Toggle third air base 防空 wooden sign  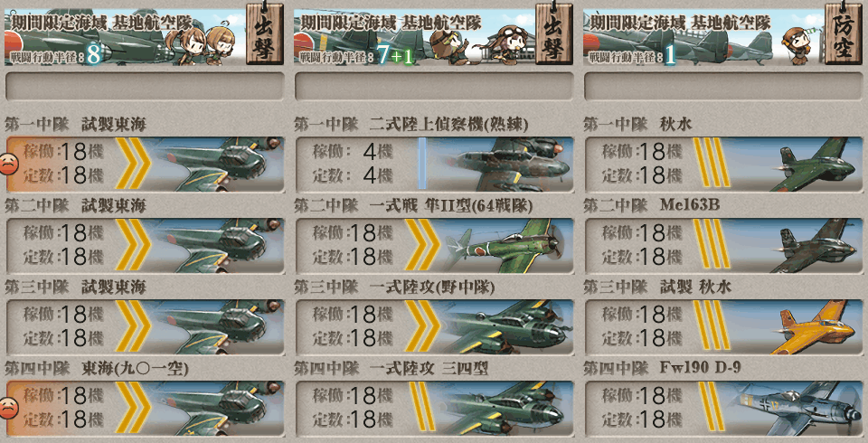pyautogui.click(x=843, y=33)
